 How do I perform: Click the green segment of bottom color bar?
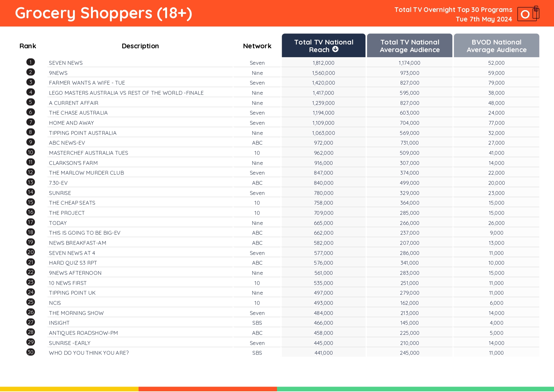pyautogui.click(x=415, y=389)
